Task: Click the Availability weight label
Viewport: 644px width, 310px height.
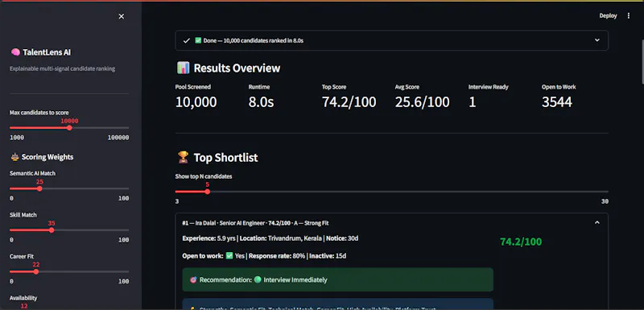Action: click(23, 298)
